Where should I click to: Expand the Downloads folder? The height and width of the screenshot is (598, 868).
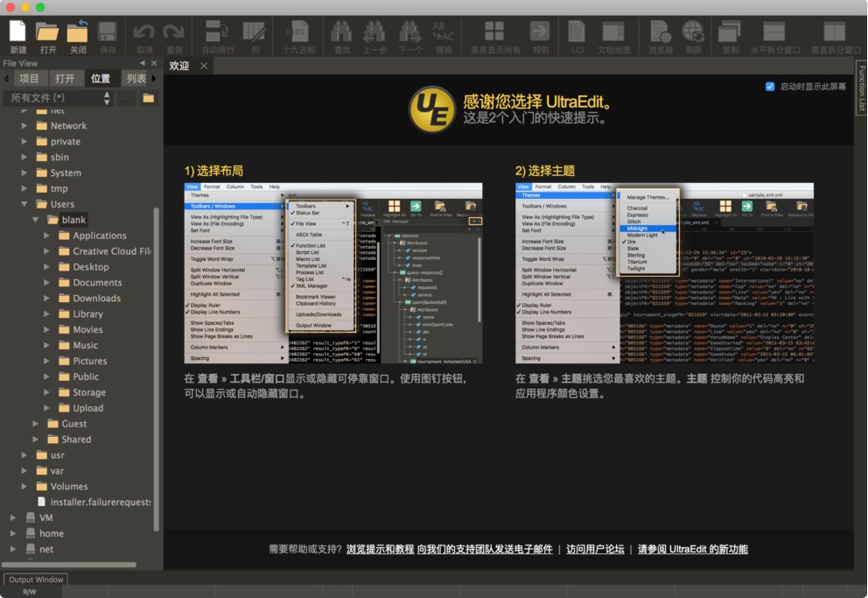pos(46,298)
